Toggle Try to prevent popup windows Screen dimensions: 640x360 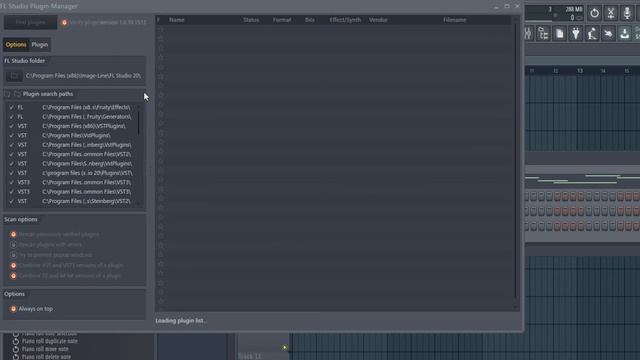[13, 255]
